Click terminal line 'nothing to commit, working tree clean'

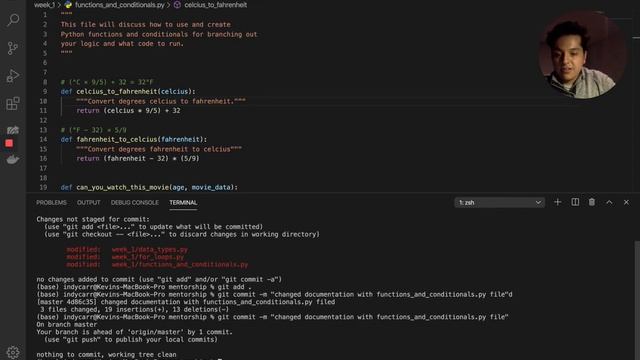(107, 354)
